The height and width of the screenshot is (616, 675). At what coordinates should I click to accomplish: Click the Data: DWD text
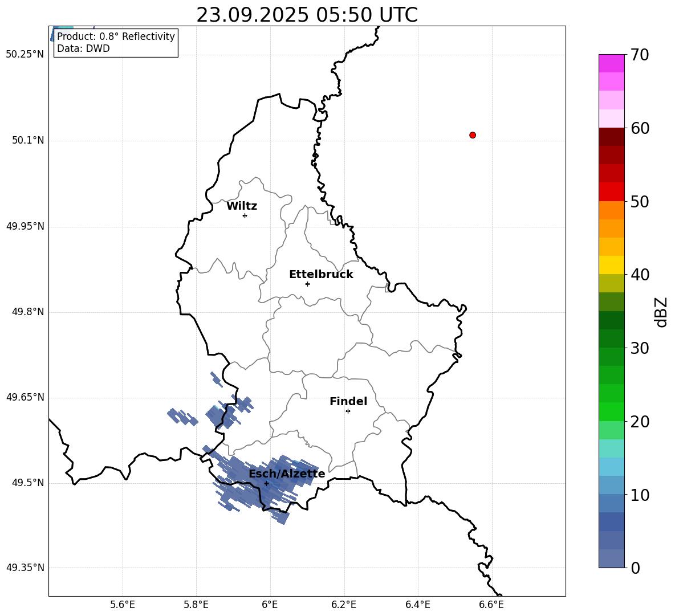83,48
